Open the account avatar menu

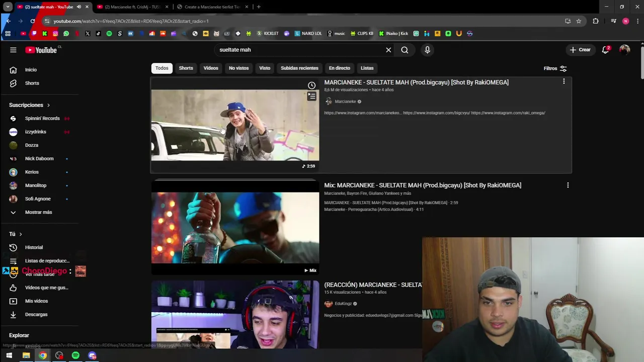pyautogui.click(x=624, y=50)
